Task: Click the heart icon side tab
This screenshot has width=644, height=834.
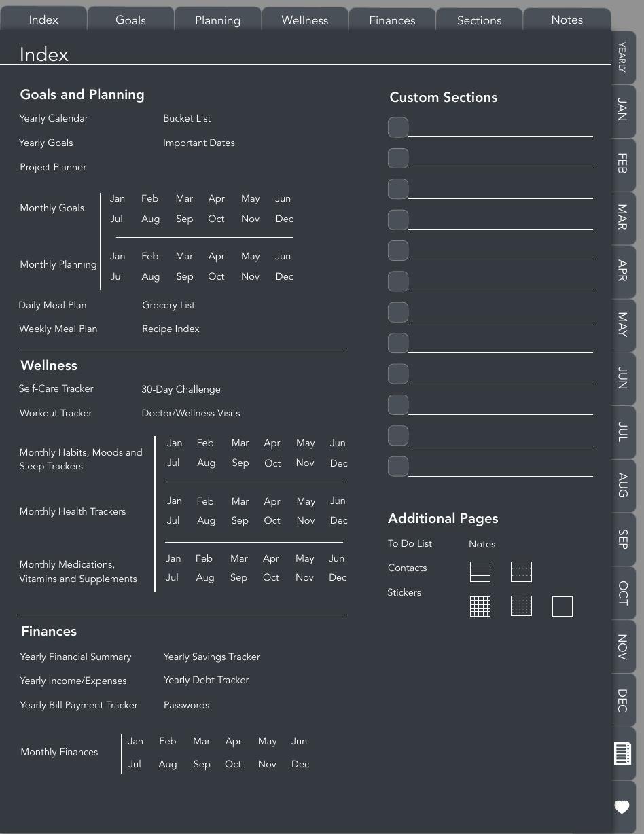Action: [622, 807]
